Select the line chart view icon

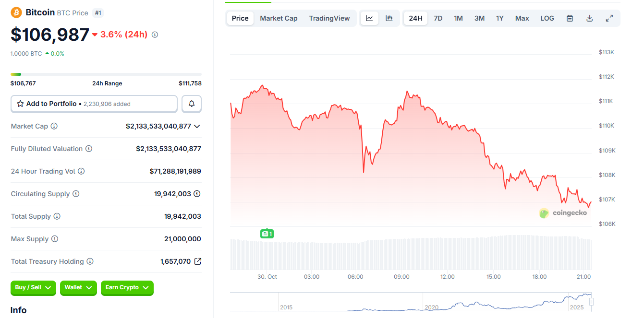(x=369, y=18)
